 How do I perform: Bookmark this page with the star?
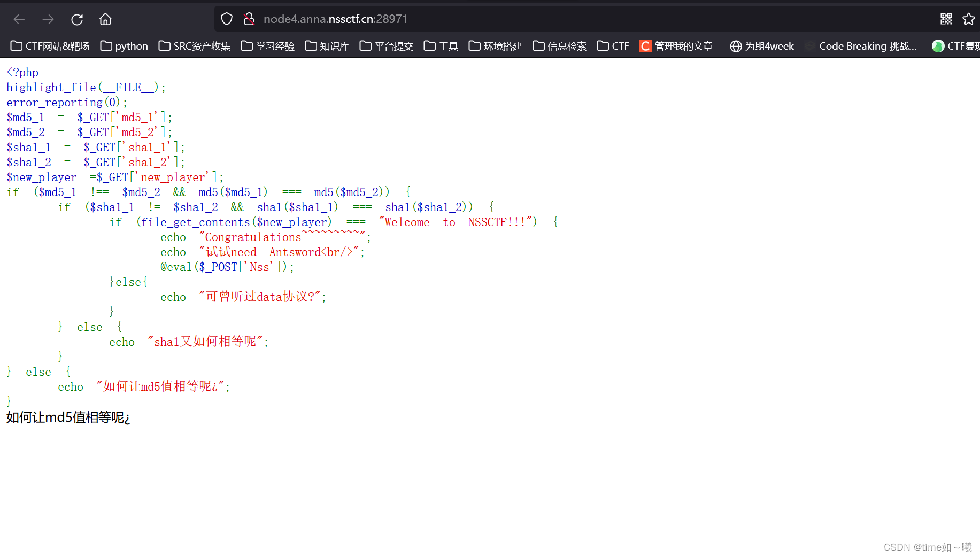coord(969,19)
